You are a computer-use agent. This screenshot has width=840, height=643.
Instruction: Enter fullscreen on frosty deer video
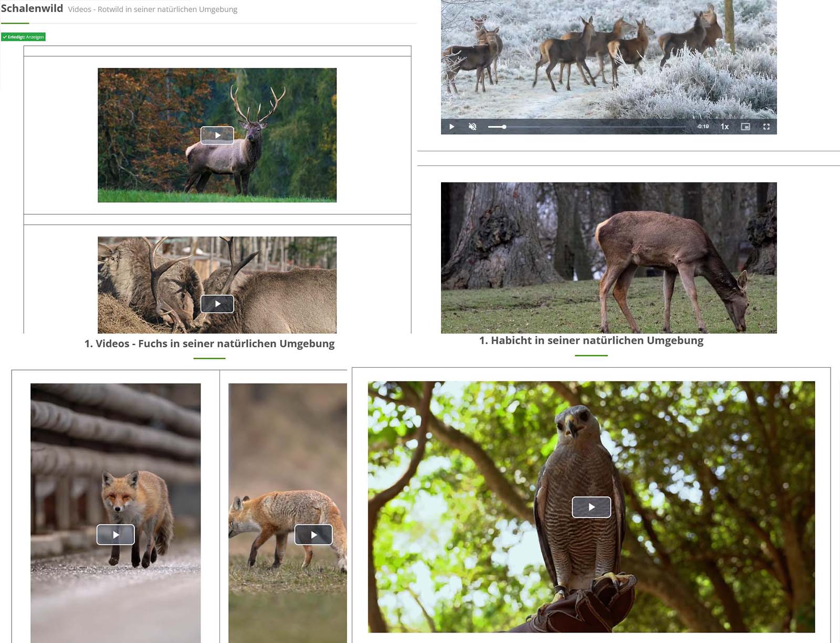pyautogui.click(x=766, y=127)
